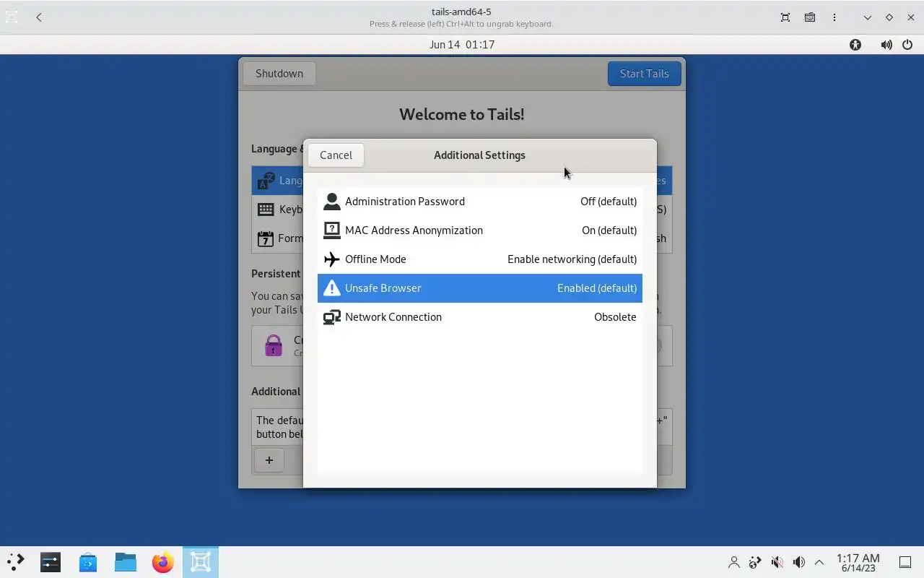Launch the Discover software store from taskbar
The height and width of the screenshot is (578, 924).
[x=88, y=562]
